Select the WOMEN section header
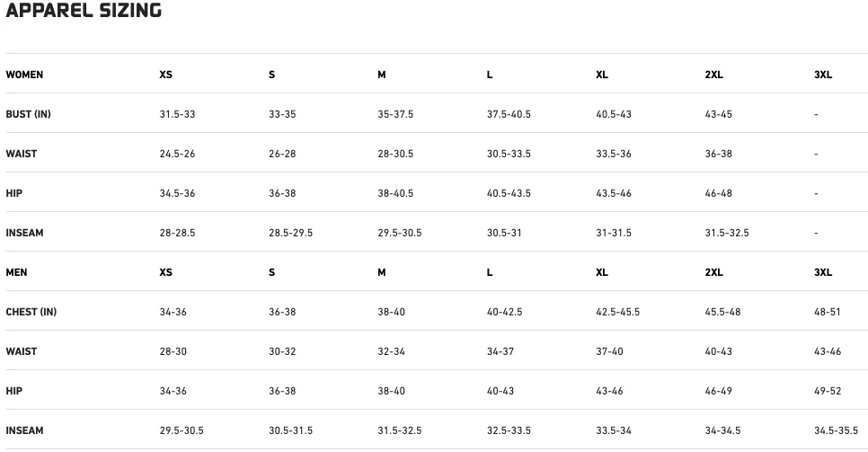The width and height of the screenshot is (868, 452). click(x=24, y=75)
